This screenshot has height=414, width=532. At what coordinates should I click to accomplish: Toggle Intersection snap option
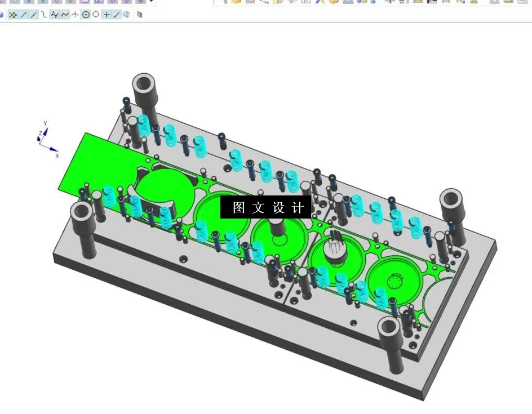pos(75,15)
